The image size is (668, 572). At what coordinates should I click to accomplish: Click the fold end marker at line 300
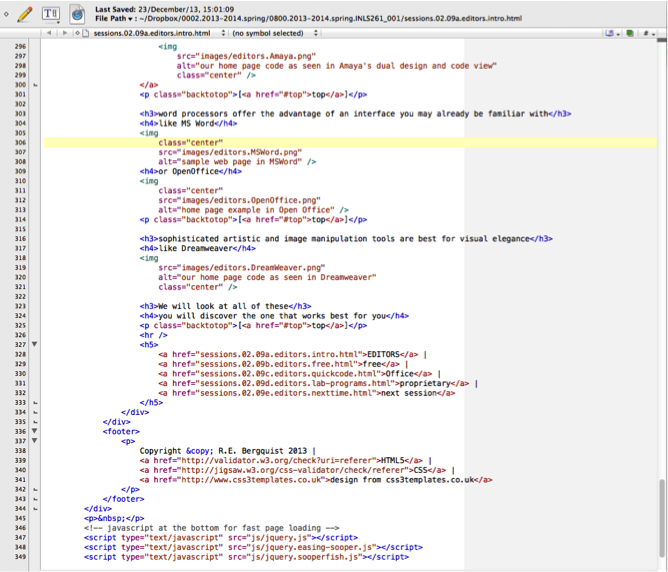click(x=36, y=85)
